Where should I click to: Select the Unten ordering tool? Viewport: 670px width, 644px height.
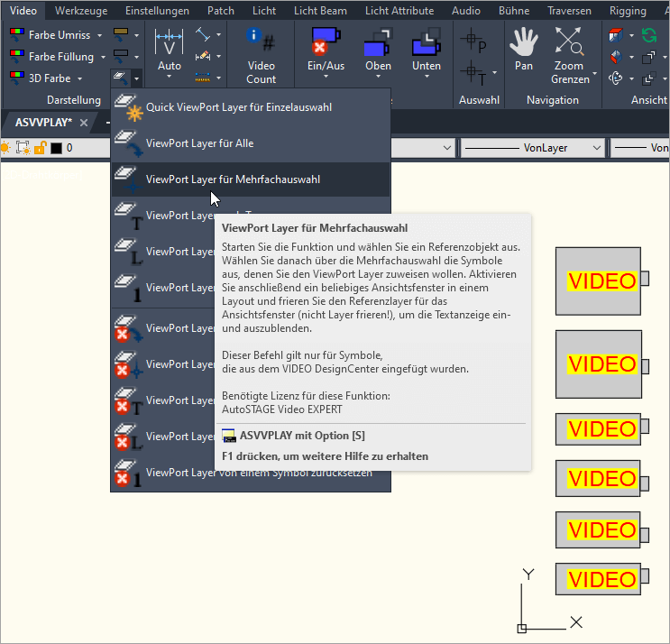coord(426,42)
